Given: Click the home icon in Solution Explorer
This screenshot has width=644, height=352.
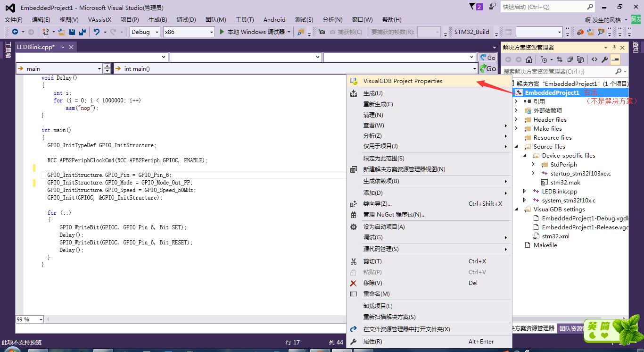Looking at the screenshot, I should [x=529, y=59].
